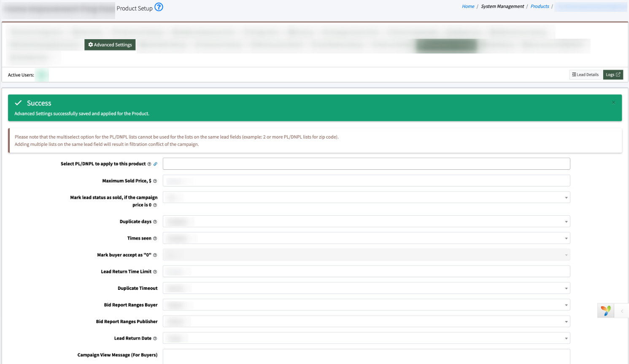Open the Yii debug toolbar logo
Screen dimensions: 629x364
(606, 311)
